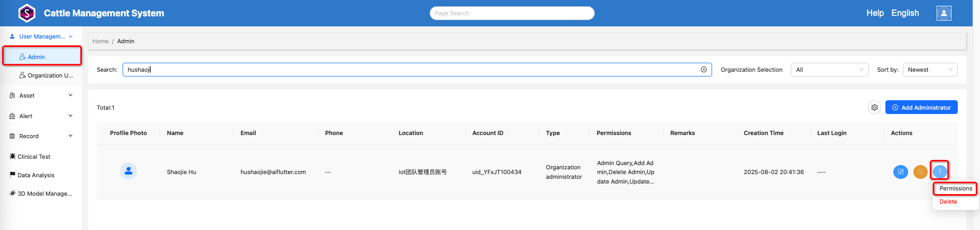Expand the Alert sidebar menu
The image size is (980, 230).
(41, 116)
